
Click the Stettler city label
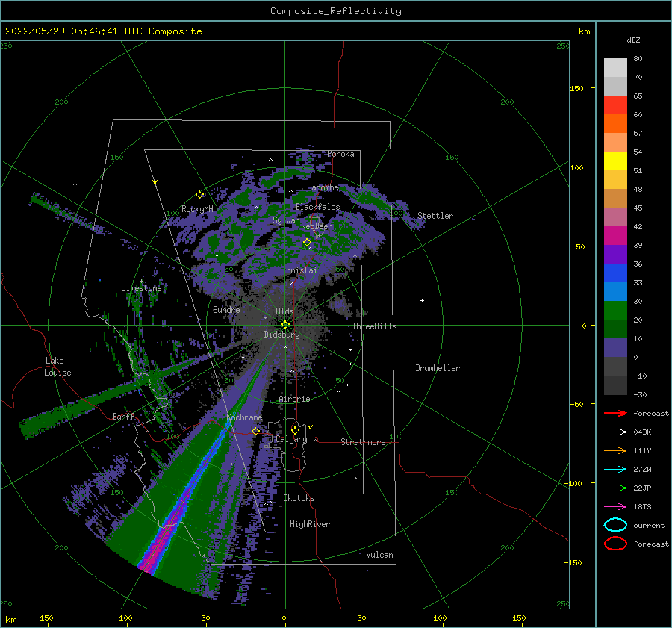435,216
